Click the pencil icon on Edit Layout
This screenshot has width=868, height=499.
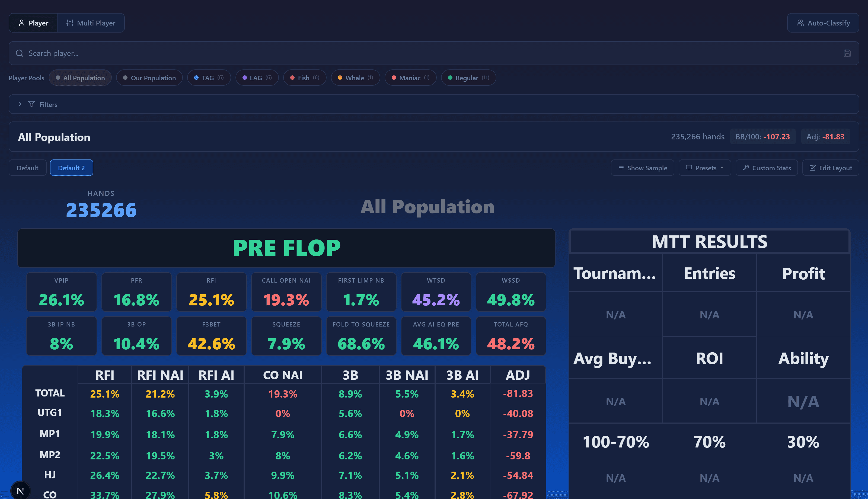coord(812,168)
